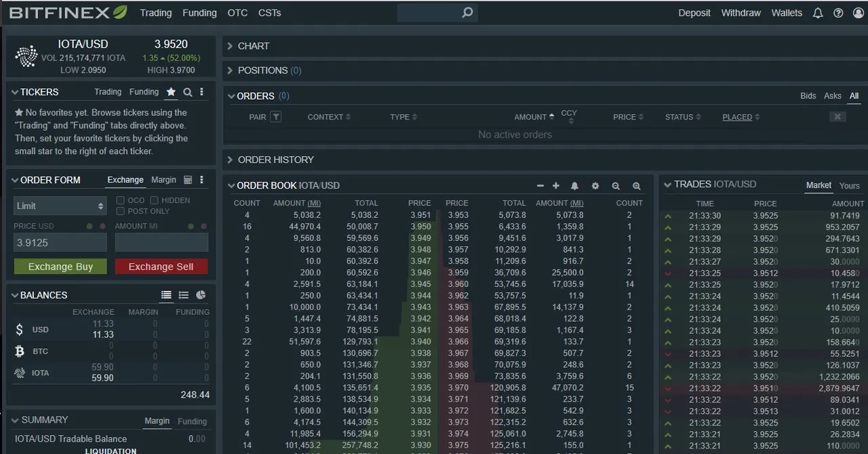Enable the HIDDEN order checkbox
Viewport: 868px width, 454px height.
(x=155, y=200)
